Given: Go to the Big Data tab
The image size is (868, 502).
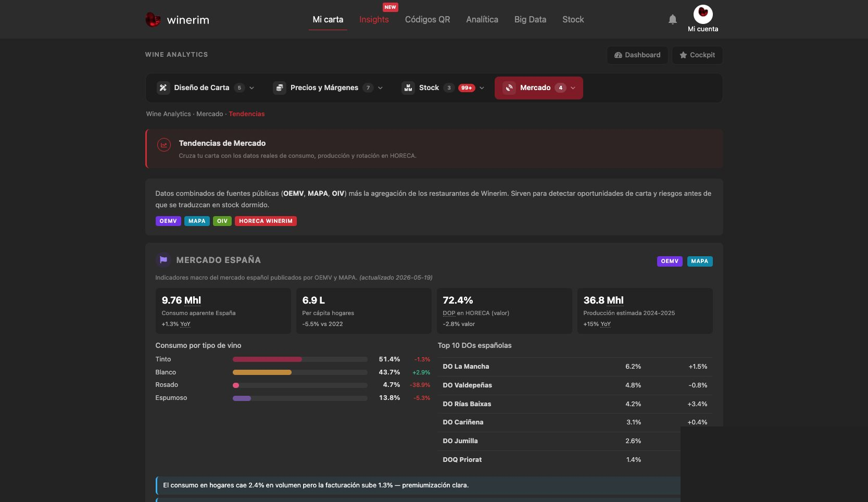Looking at the screenshot, I should pos(530,19).
